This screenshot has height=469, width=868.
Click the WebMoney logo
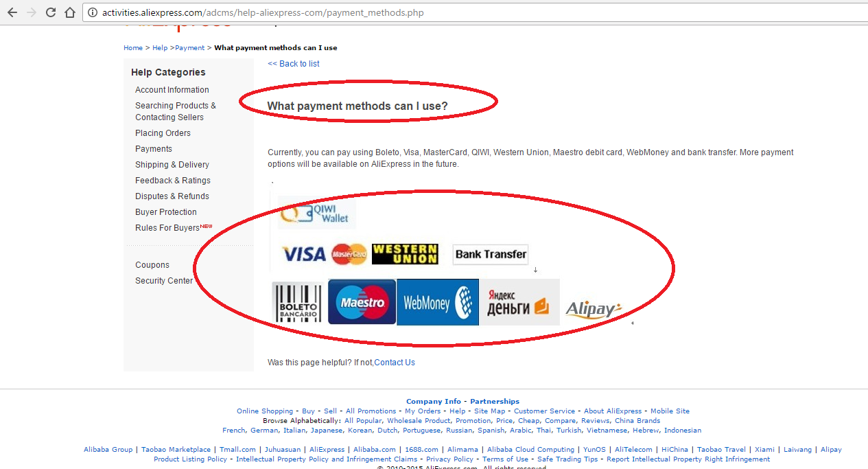(438, 302)
